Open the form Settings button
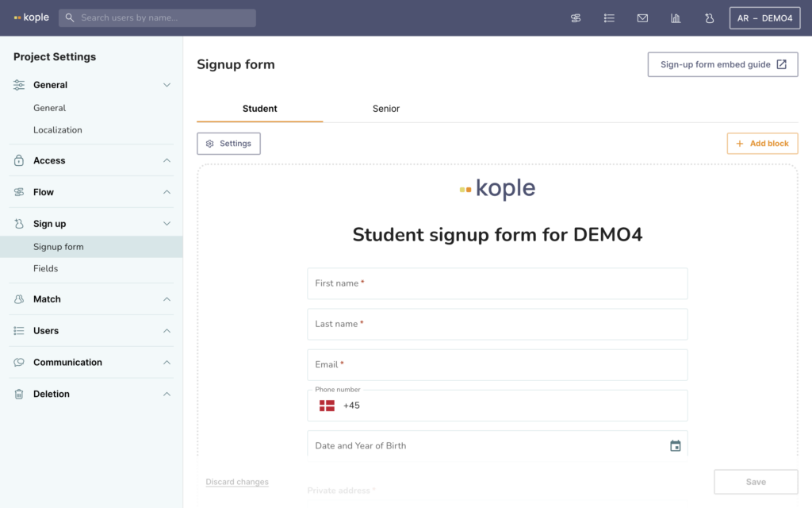 (228, 144)
